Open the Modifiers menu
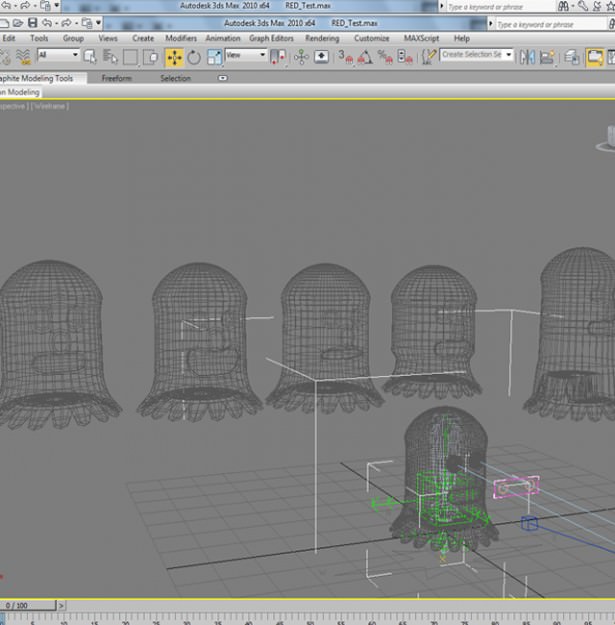The width and height of the screenshot is (615, 625). (x=181, y=38)
